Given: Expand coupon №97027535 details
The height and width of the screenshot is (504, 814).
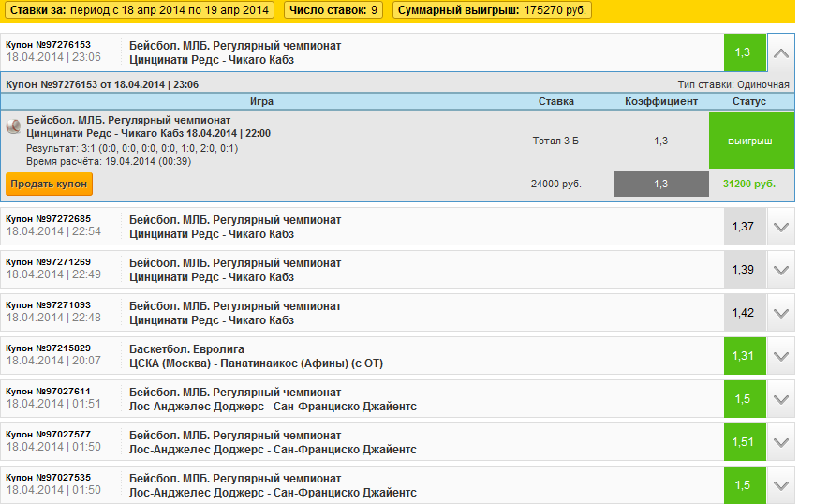Looking at the screenshot, I should [781, 485].
